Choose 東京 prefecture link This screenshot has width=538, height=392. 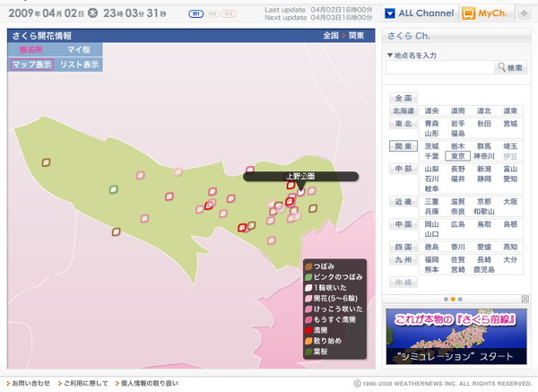(457, 156)
